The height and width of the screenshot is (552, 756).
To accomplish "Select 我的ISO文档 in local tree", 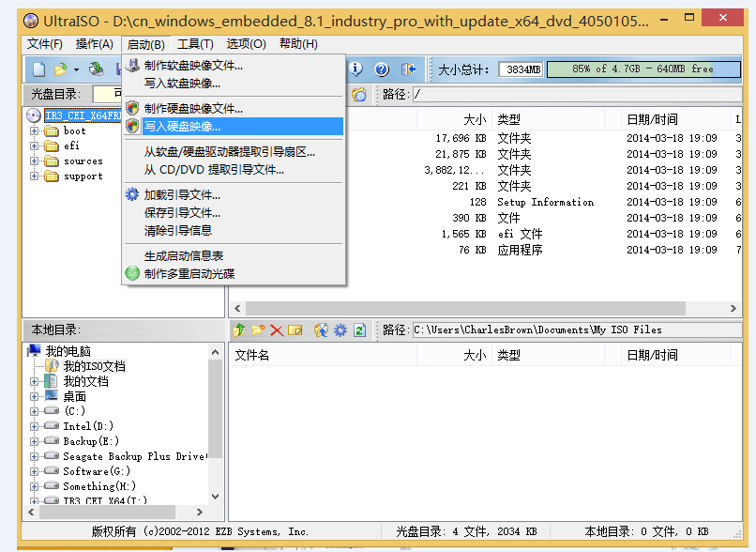I will point(94,366).
